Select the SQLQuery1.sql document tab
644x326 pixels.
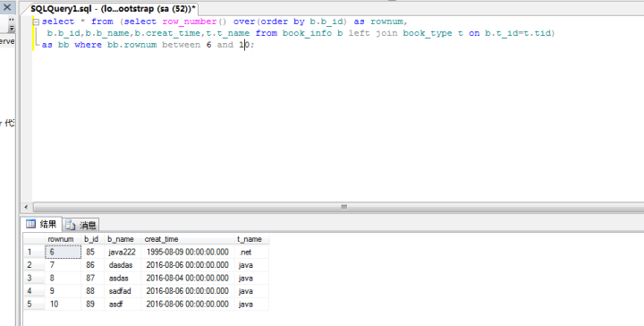coord(113,9)
